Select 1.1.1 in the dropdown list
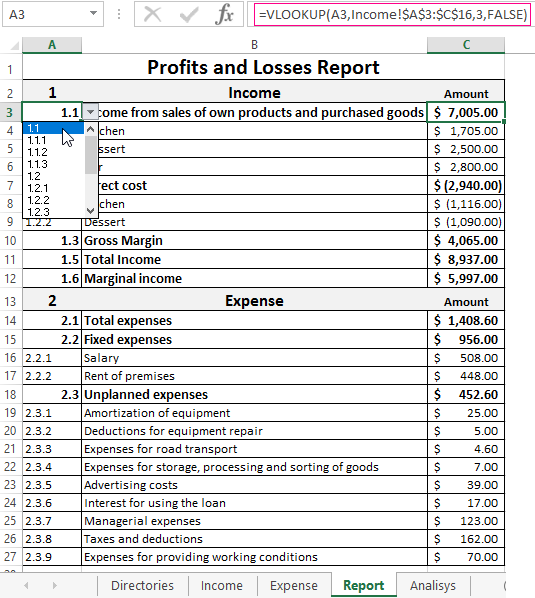Viewport: 535px width, 598px height. click(53, 140)
